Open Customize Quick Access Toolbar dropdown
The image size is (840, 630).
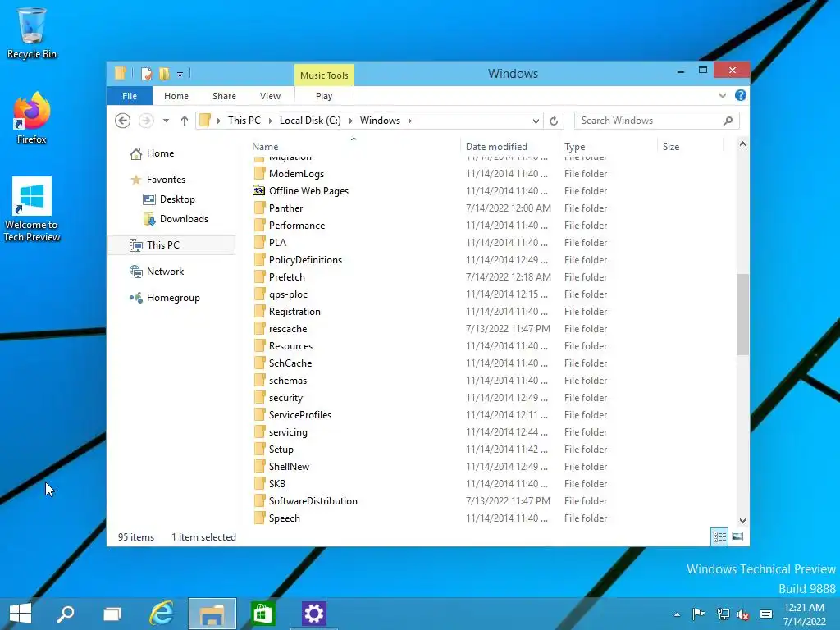[x=180, y=75]
